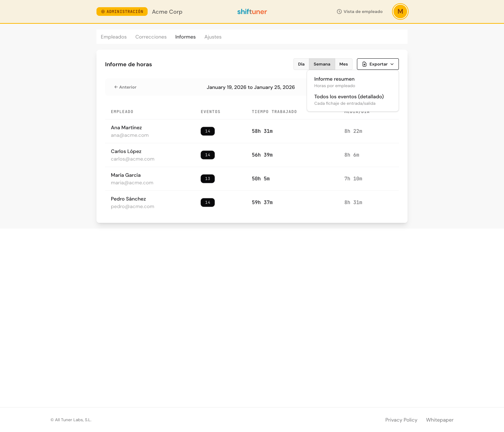Open the Empleados tab
Image resolution: width=504 pixels, height=432 pixels.
click(114, 37)
